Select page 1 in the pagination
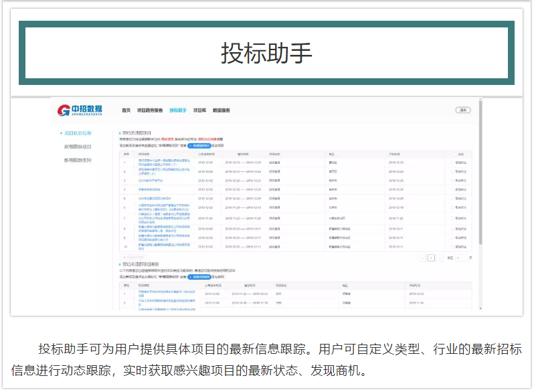534x392 pixels. click(x=431, y=258)
